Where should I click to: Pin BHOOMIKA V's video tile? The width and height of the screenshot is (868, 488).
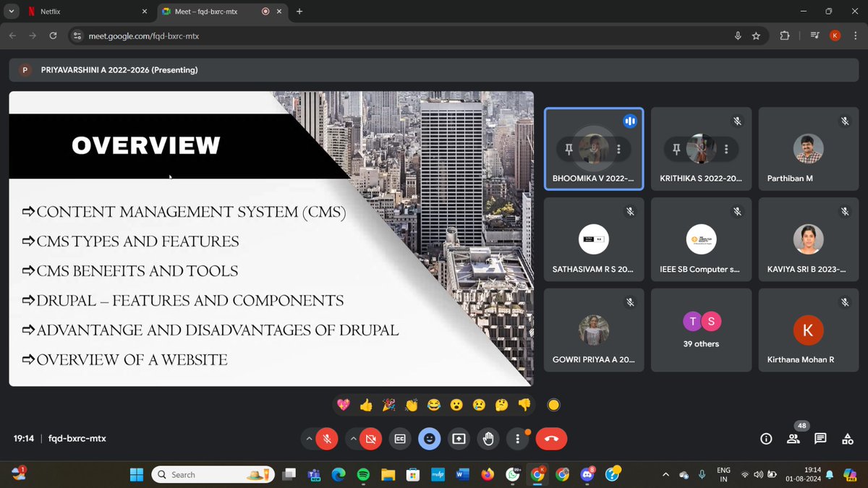pyautogui.click(x=569, y=149)
